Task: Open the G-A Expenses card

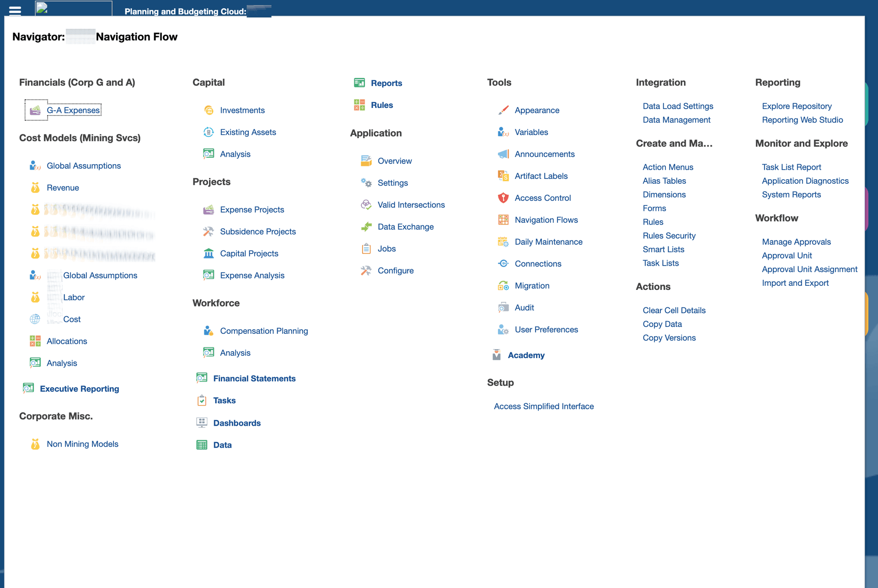Action: click(x=74, y=110)
